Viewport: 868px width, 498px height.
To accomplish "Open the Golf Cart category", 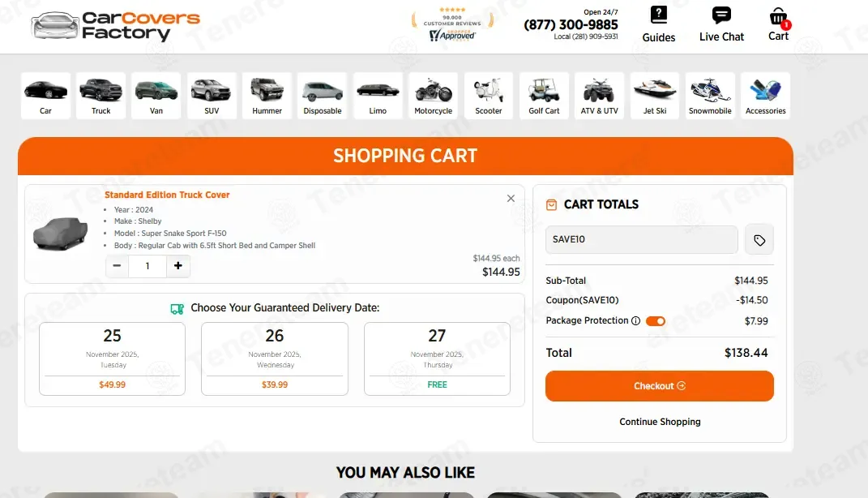I will [544, 96].
